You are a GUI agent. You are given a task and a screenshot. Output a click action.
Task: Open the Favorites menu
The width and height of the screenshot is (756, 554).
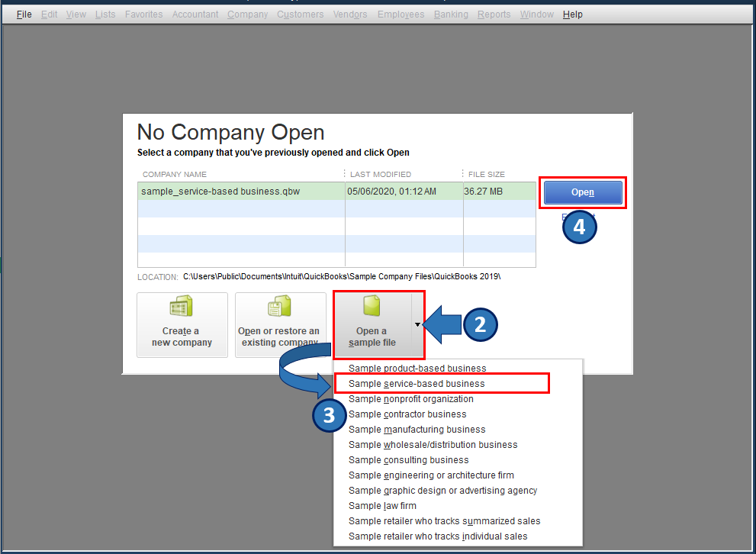143,14
